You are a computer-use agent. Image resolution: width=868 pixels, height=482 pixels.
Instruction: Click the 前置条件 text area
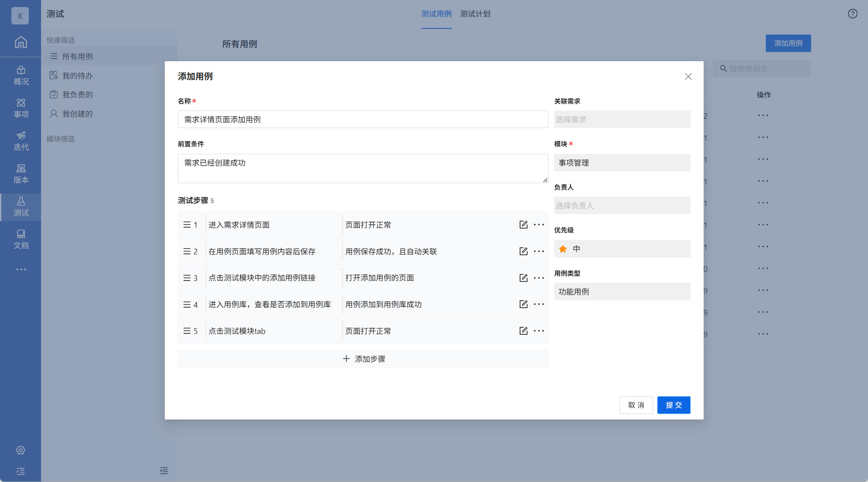pyautogui.click(x=363, y=168)
